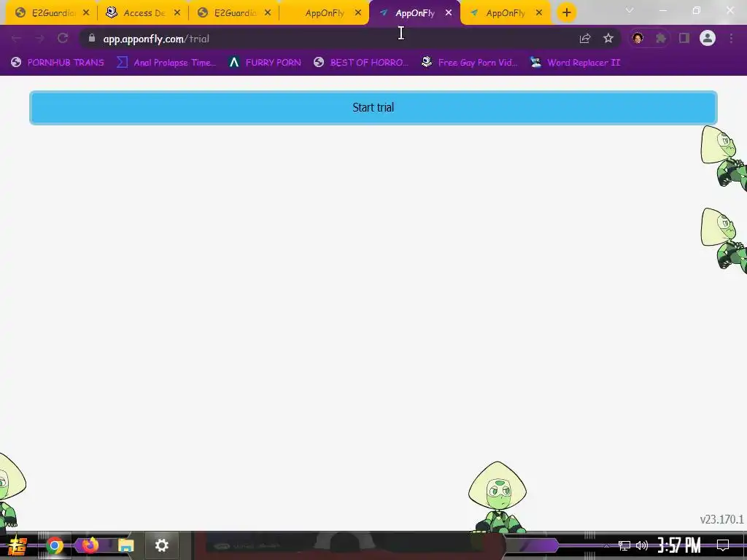Click the Start trial button
This screenshot has width=747, height=560.
tap(373, 108)
